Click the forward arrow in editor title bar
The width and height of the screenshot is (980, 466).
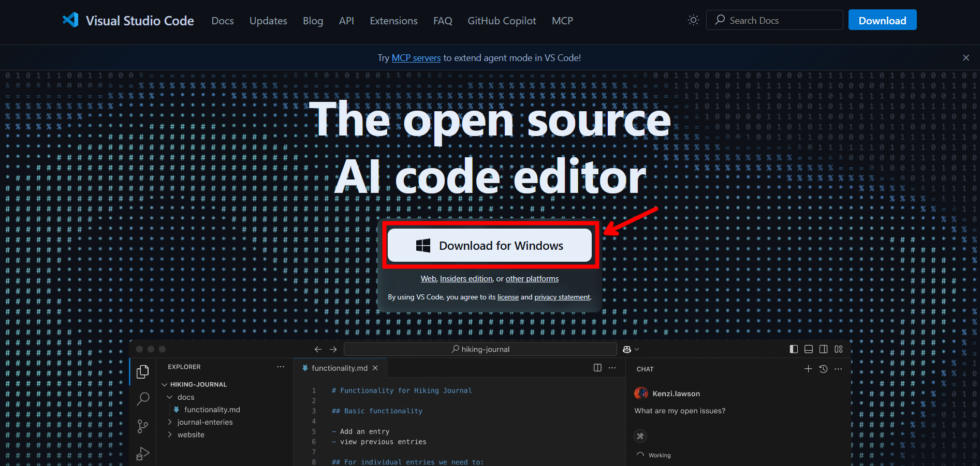[x=333, y=349]
